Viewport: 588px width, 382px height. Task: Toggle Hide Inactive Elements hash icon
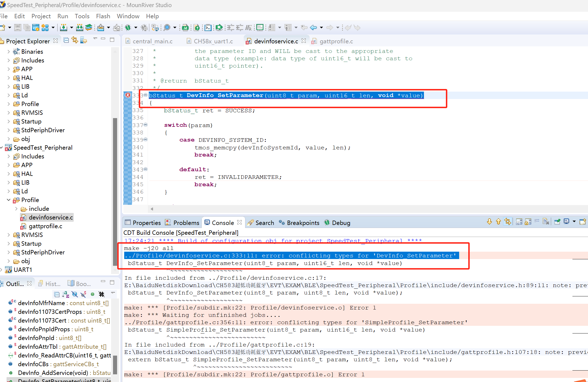[x=102, y=294]
